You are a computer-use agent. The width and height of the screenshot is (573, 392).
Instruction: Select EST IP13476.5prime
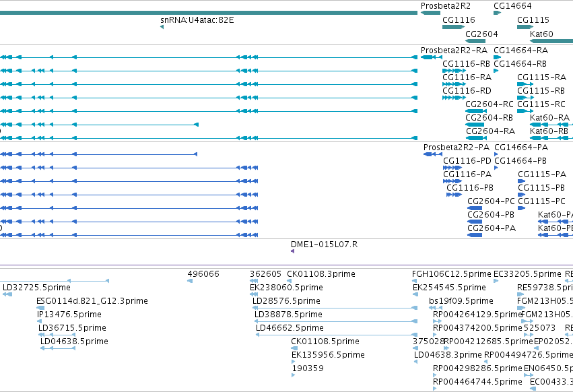click(x=40, y=321)
